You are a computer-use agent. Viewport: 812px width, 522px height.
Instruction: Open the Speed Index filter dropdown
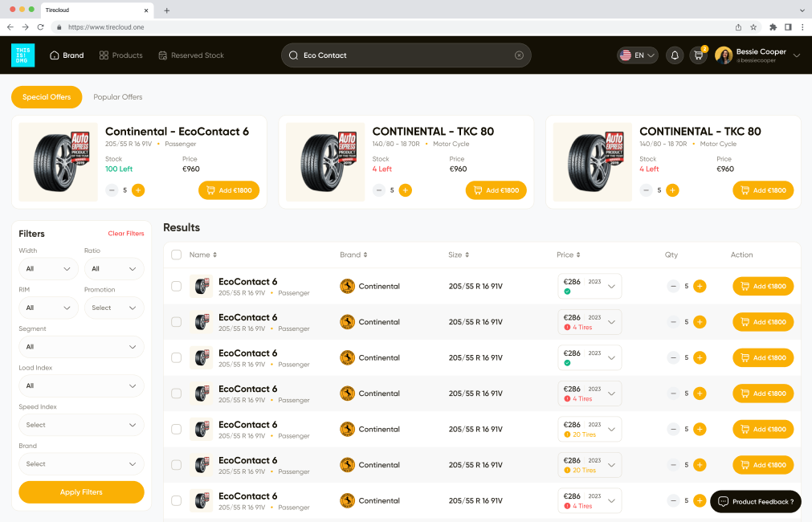(x=81, y=425)
